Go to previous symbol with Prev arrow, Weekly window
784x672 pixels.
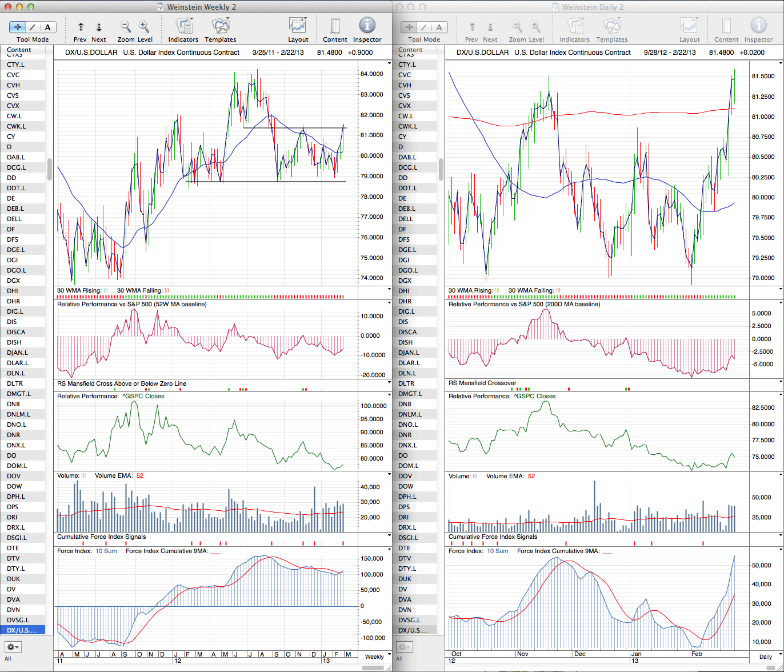pos(81,27)
